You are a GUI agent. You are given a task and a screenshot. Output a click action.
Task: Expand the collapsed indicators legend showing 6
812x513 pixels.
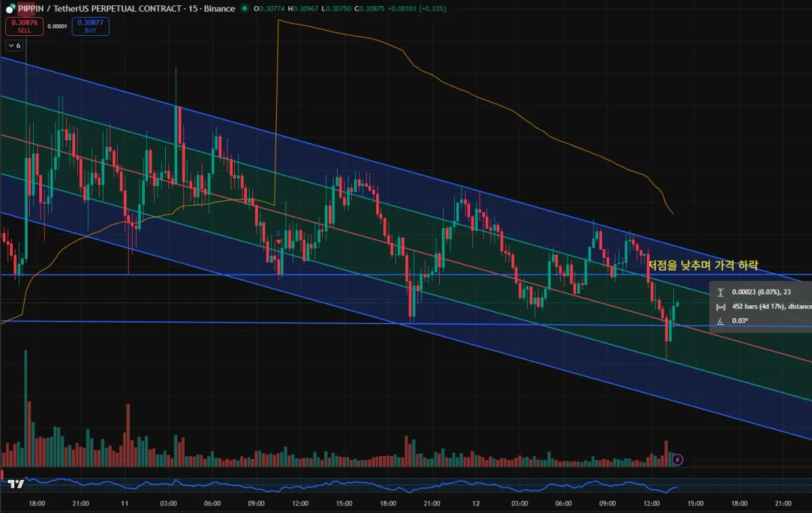(x=14, y=45)
